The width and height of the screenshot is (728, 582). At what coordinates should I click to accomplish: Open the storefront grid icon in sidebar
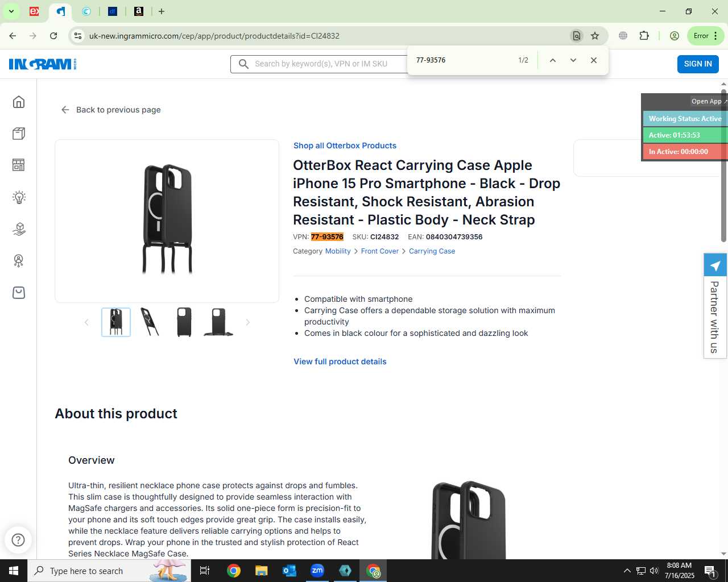[x=19, y=165]
